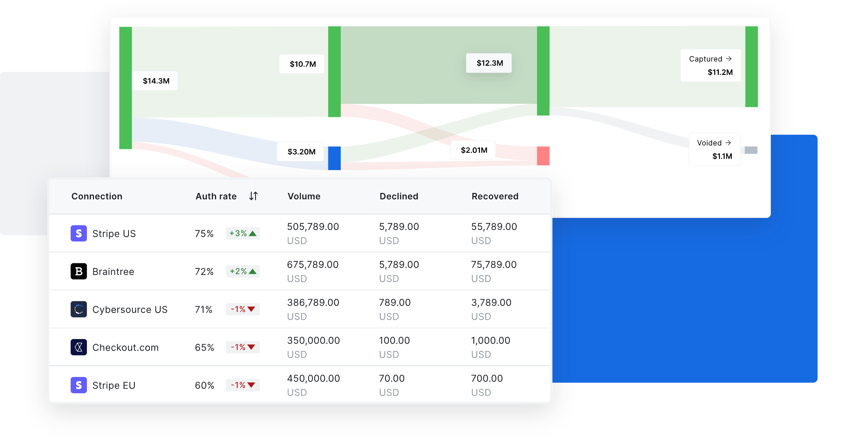This screenshot has width=868, height=445.
Task: Sort by Auth rate using the arrows icon
Action: [253, 196]
